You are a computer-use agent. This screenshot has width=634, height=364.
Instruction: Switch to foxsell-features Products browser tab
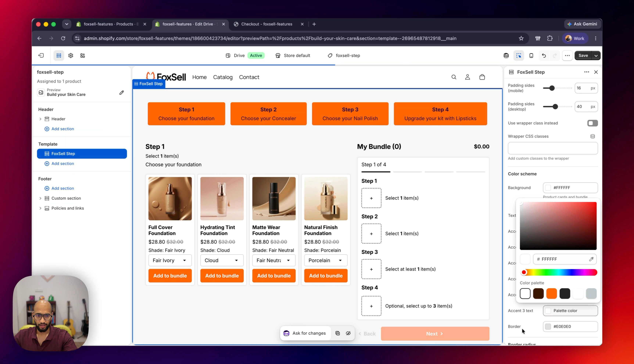[111, 24]
